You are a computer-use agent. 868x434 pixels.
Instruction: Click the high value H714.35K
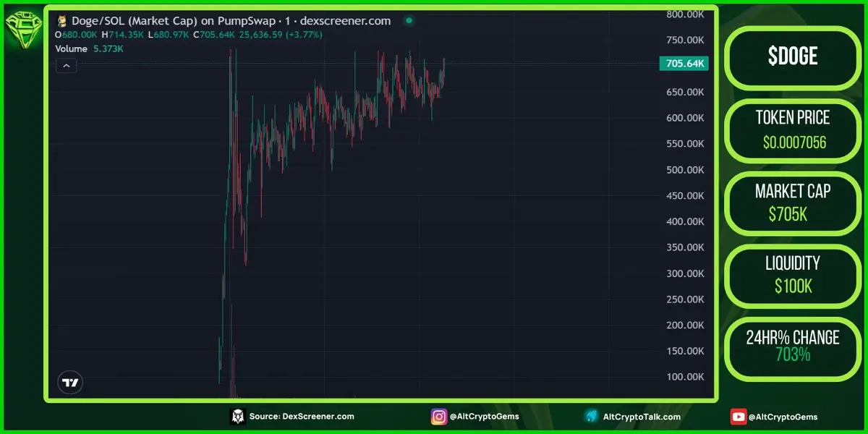[x=122, y=35]
